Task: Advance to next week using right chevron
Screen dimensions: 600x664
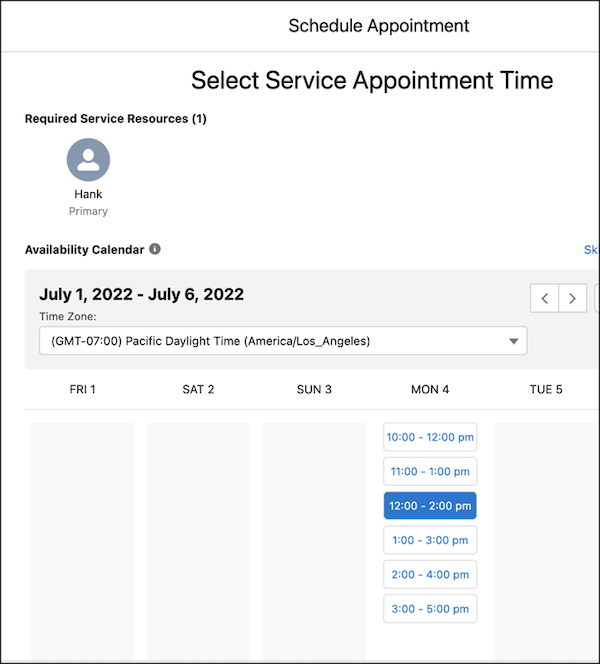Action: pyautogui.click(x=572, y=298)
